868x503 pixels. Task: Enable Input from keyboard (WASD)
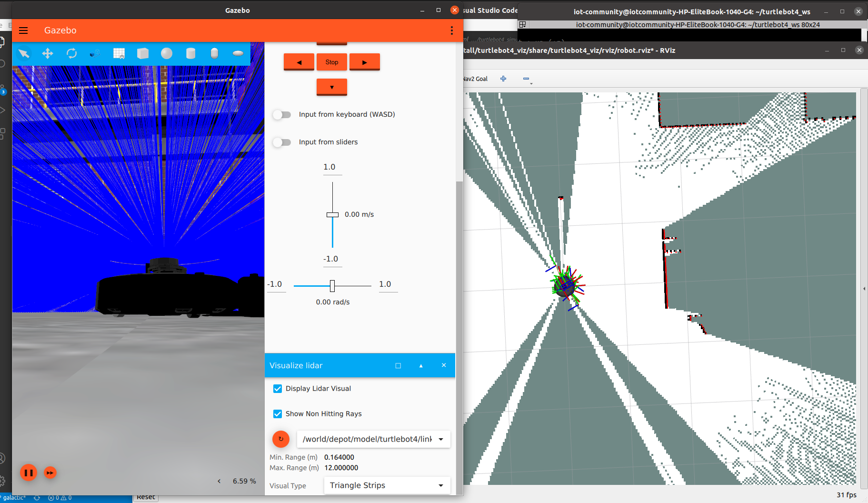point(282,114)
